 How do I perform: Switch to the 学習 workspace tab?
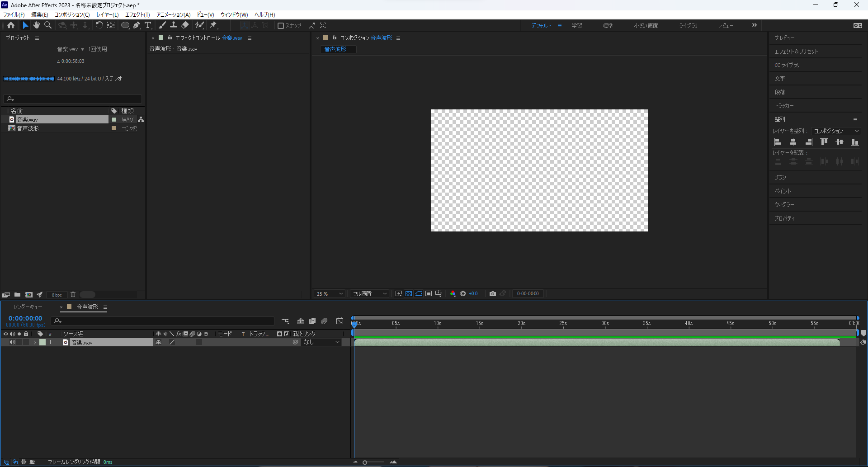576,26
